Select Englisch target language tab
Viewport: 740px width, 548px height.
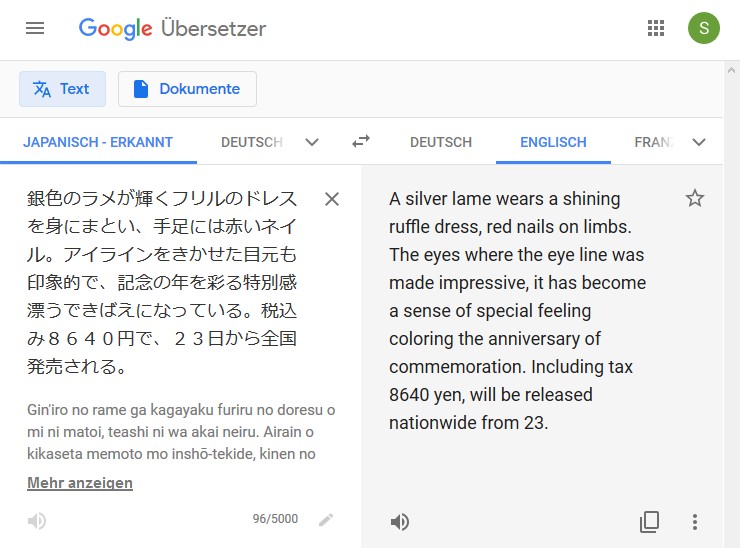point(553,142)
